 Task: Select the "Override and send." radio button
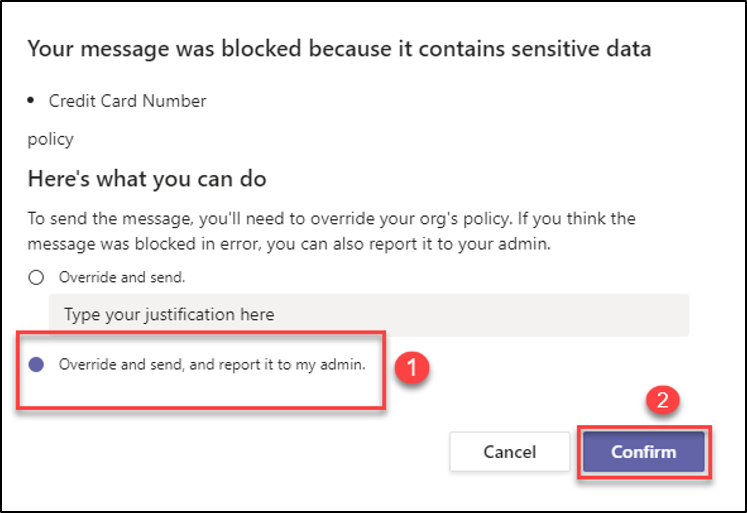tap(36, 278)
